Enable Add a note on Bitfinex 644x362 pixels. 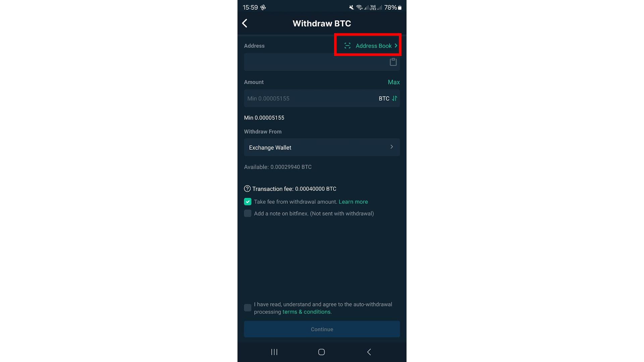pos(248,214)
